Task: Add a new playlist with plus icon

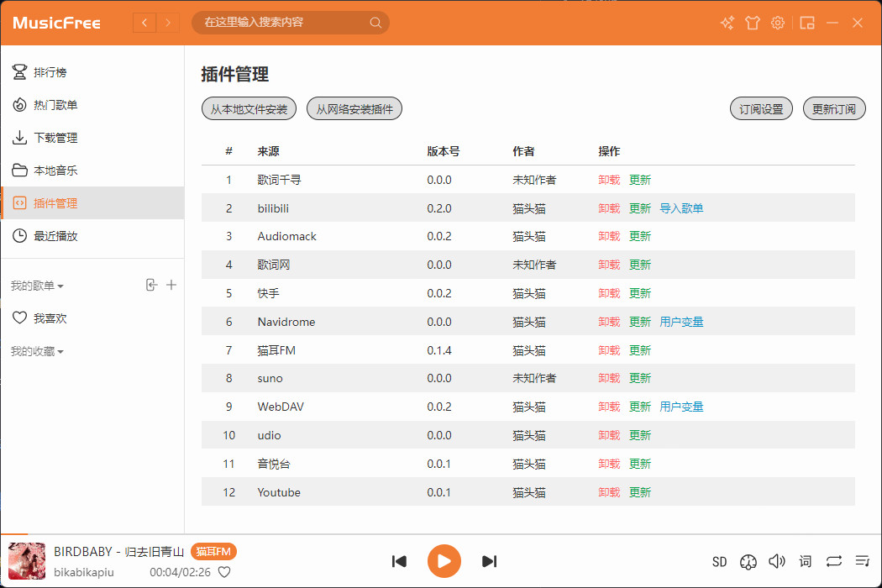Action: tap(171, 285)
